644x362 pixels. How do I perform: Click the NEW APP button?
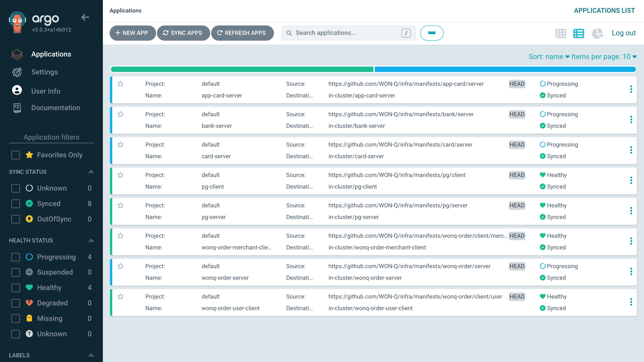point(132,33)
